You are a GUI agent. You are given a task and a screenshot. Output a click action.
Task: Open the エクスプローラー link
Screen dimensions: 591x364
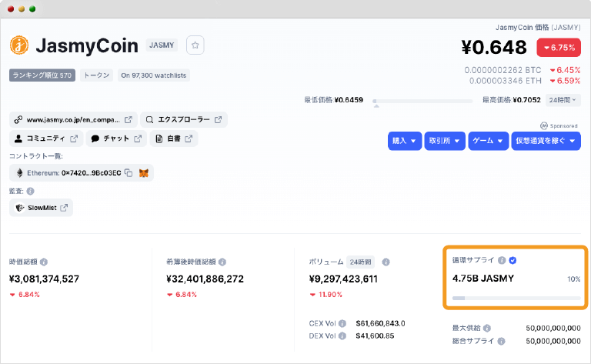pos(184,120)
